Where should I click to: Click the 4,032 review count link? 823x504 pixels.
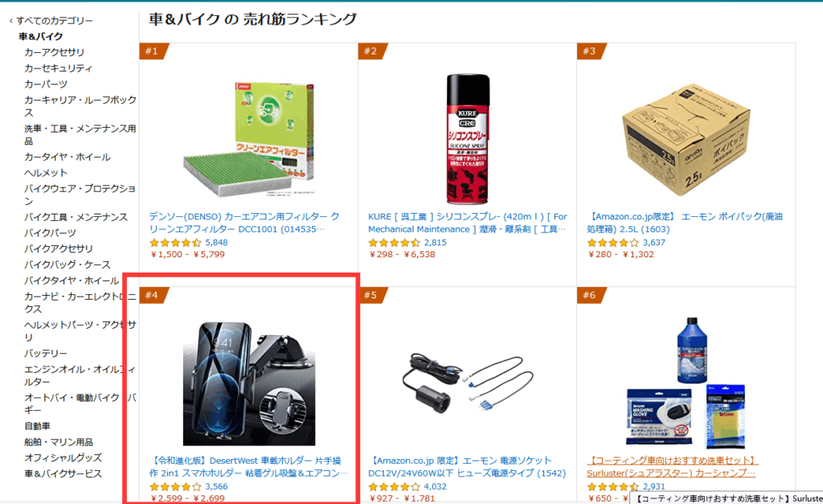click(435, 486)
